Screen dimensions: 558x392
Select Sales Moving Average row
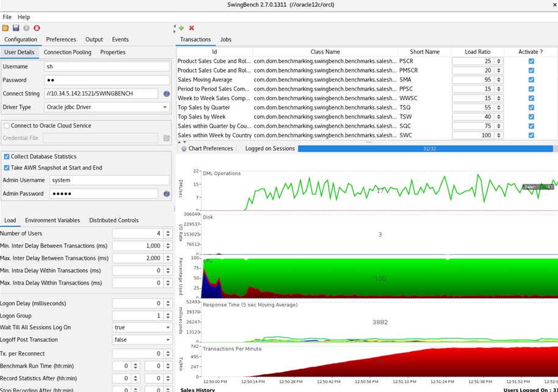click(x=366, y=80)
